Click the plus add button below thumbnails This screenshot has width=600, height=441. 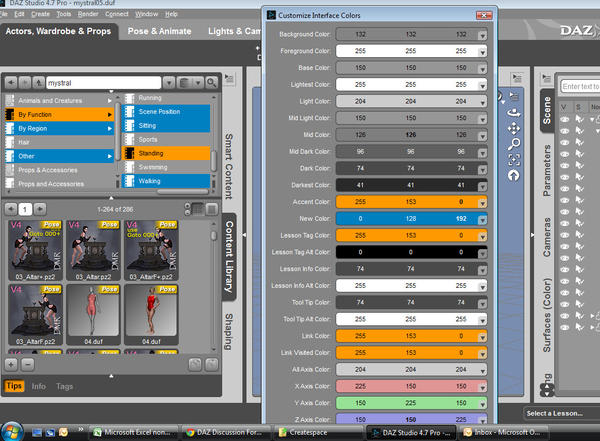[x=11, y=364]
